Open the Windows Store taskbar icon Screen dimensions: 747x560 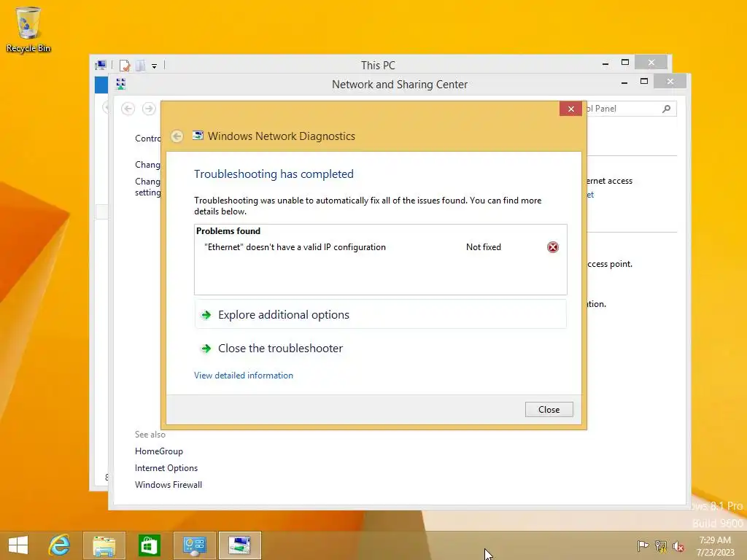point(149,545)
